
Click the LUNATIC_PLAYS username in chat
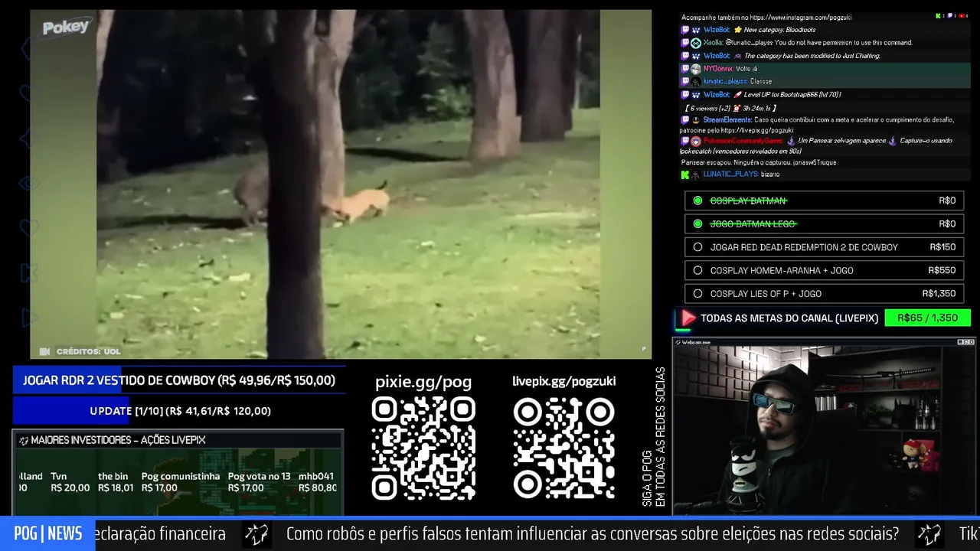pos(730,174)
